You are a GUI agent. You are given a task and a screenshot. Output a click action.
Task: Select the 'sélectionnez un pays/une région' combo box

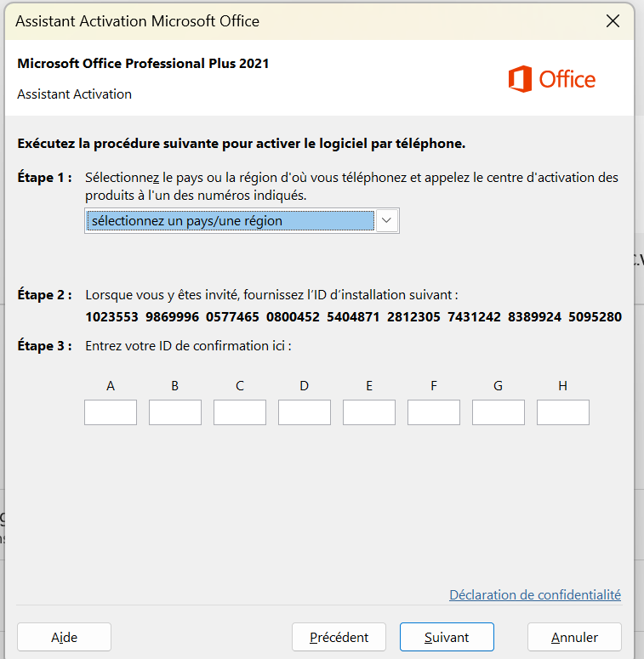click(x=242, y=220)
